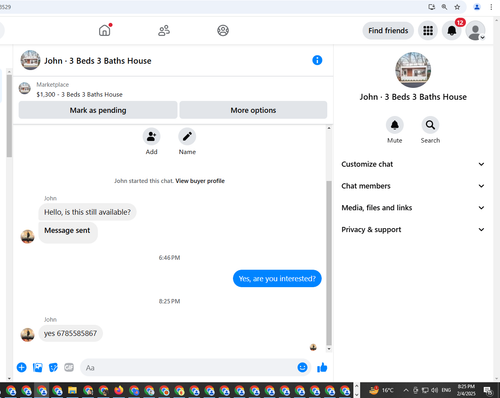Screen dimensions: 500x398
Task: Click the Search magnifier in info panel
Action: pyautogui.click(x=430, y=125)
